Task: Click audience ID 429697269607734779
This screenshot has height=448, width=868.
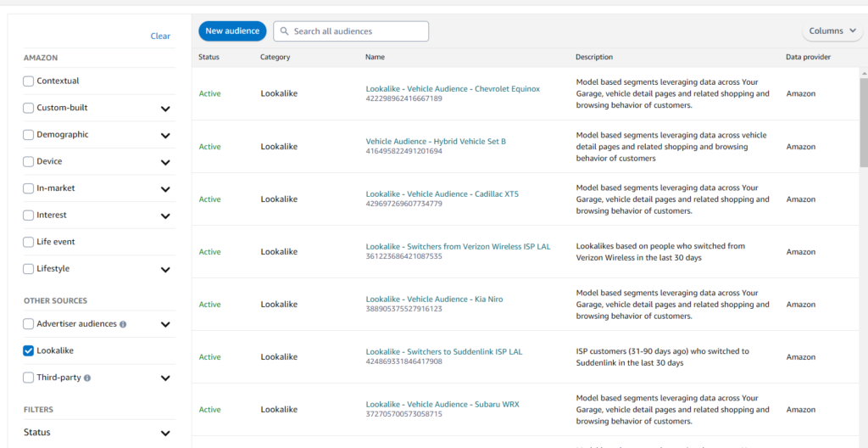Action: pos(404,204)
